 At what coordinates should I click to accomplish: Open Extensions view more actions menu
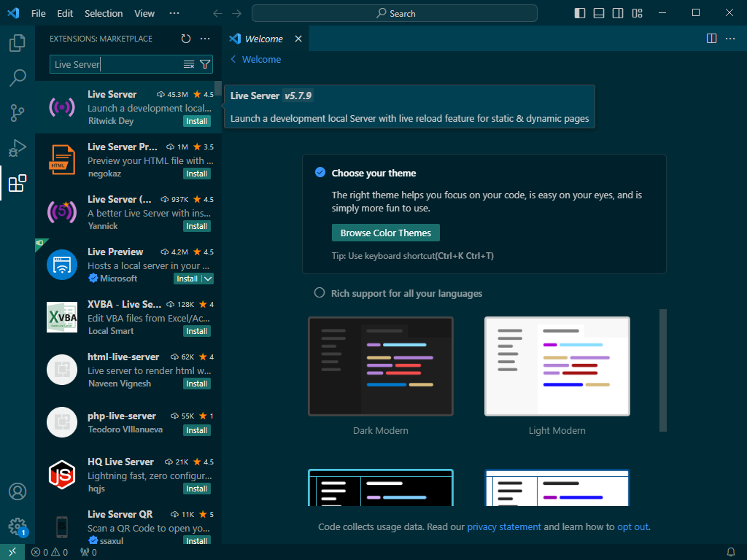(x=205, y=39)
